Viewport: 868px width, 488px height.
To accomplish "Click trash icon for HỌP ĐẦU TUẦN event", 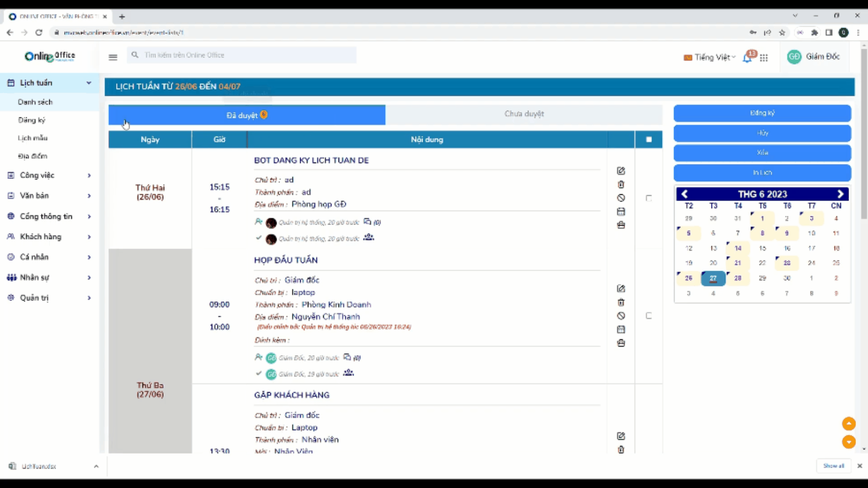I will 621,302.
